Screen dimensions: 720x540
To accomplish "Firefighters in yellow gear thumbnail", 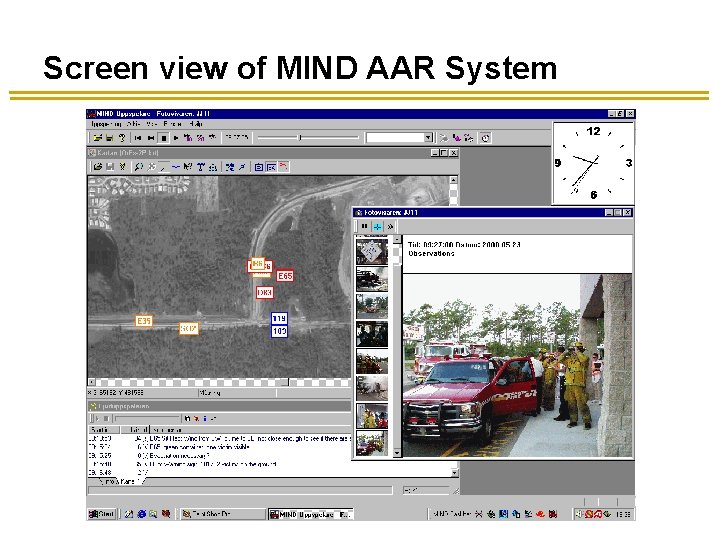I will (x=372, y=416).
